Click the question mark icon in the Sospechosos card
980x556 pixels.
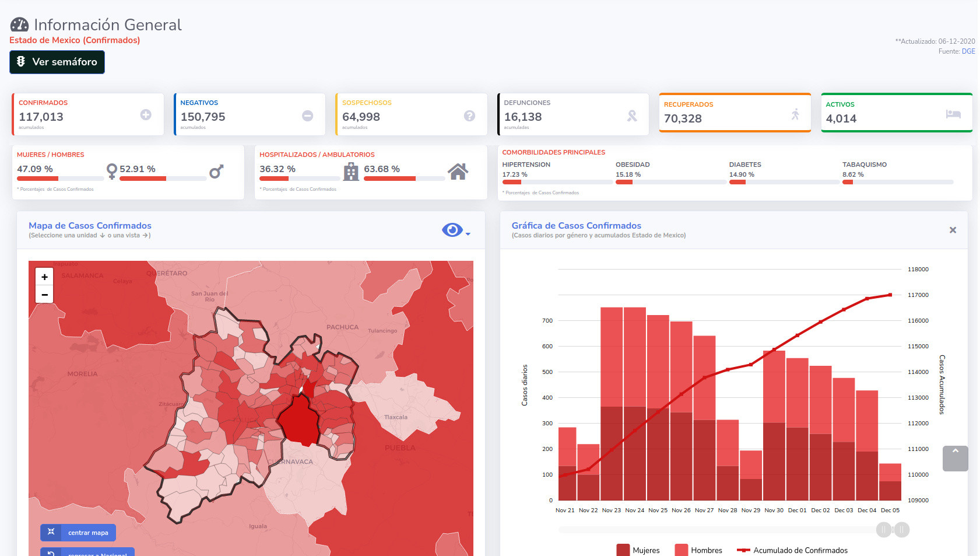(x=469, y=116)
